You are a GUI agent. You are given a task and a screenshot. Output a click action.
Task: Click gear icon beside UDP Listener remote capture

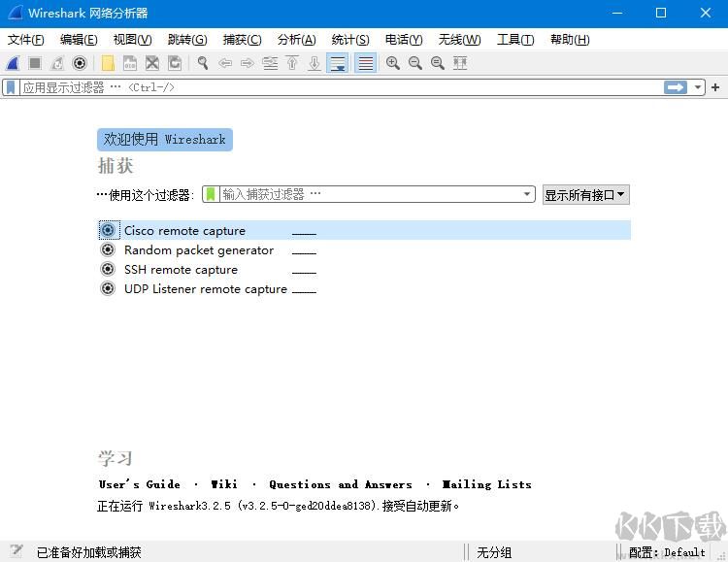click(108, 288)
